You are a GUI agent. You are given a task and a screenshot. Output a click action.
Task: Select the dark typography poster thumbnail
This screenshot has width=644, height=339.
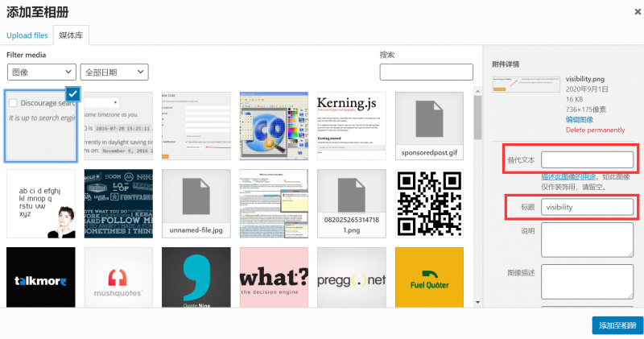118,204
